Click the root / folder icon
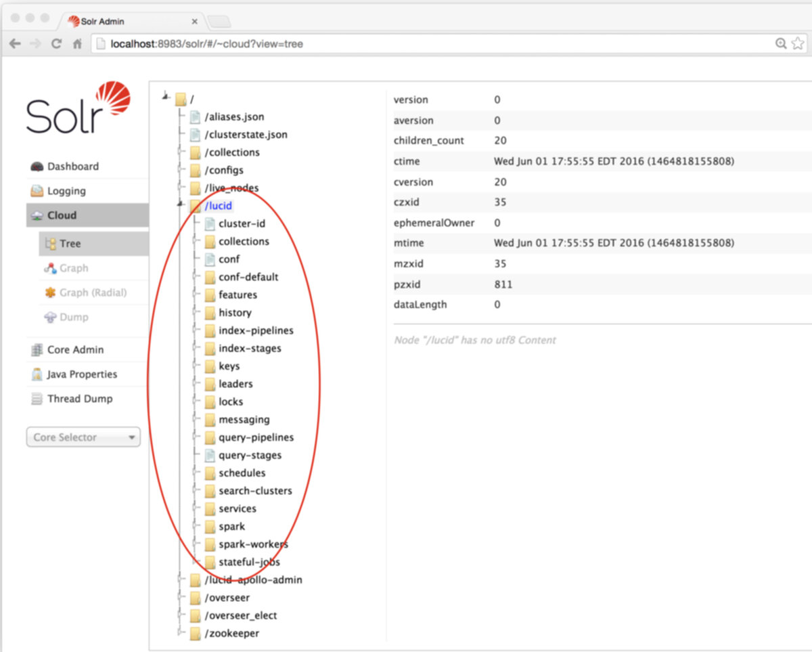Viewport: 812px width, 652px height. (181, 100)
